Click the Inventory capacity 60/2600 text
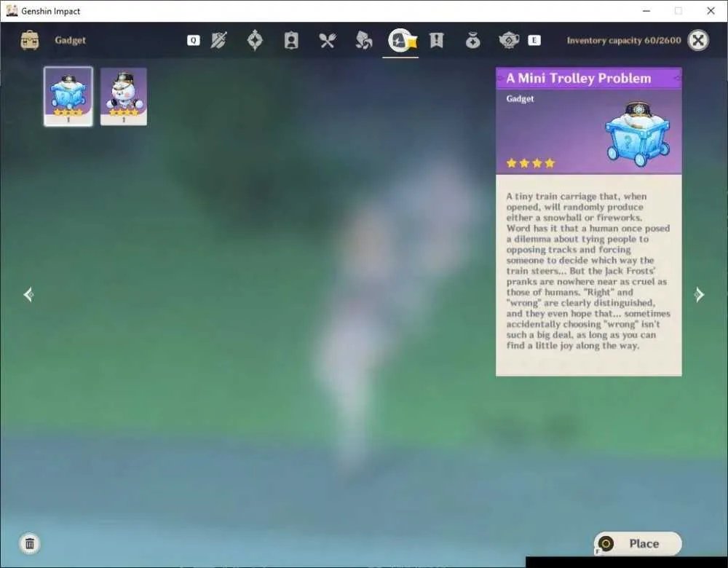Image resolution: width=728 pixels, height=568 pixels. click(x=624, y=40)
